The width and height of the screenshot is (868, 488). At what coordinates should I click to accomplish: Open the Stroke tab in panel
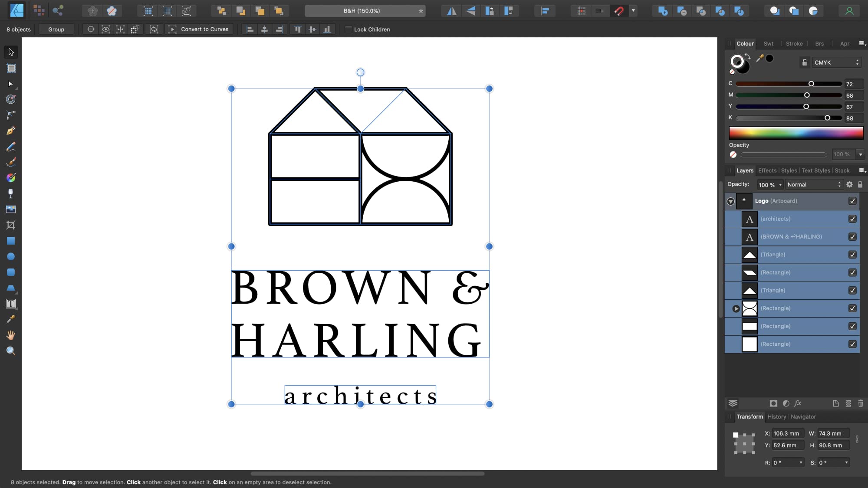794,43
